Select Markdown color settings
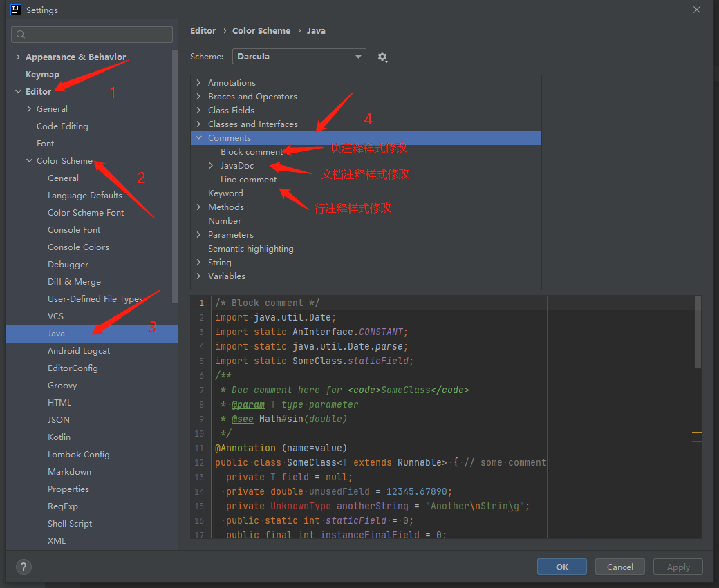Screen dimensions: 719x588 pos(69,472)
